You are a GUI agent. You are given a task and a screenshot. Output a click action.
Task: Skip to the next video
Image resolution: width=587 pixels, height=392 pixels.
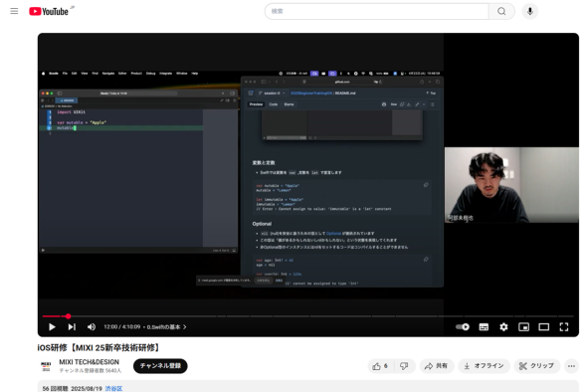72,327
